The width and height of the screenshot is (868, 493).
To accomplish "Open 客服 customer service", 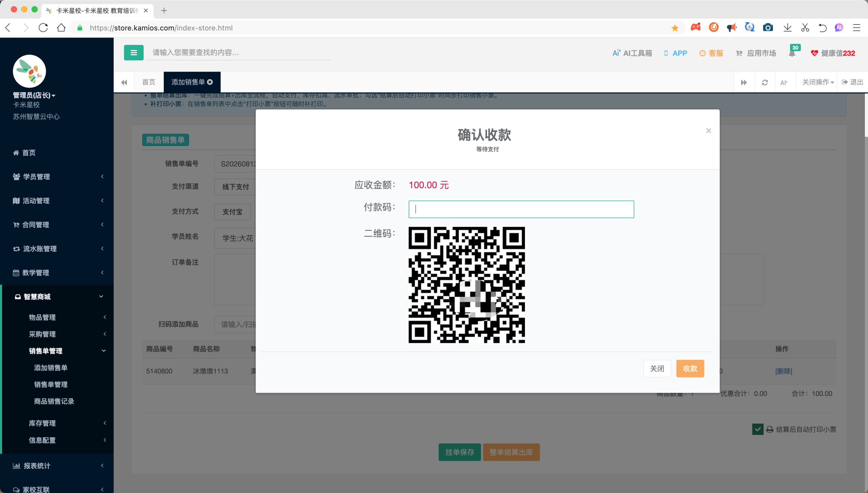I will (711, 53).
